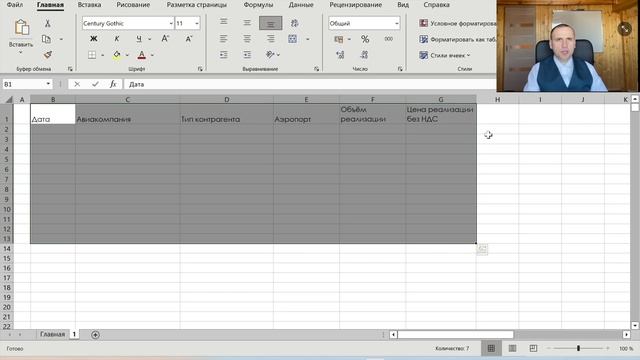Toggle bottom vertical alignment (active)
The image size is (640, 360).
pyautogui.click(x=270, y=23)
